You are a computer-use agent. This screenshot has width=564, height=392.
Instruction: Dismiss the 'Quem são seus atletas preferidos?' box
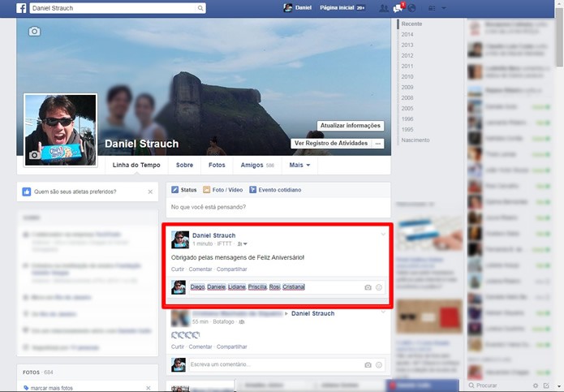150,192
